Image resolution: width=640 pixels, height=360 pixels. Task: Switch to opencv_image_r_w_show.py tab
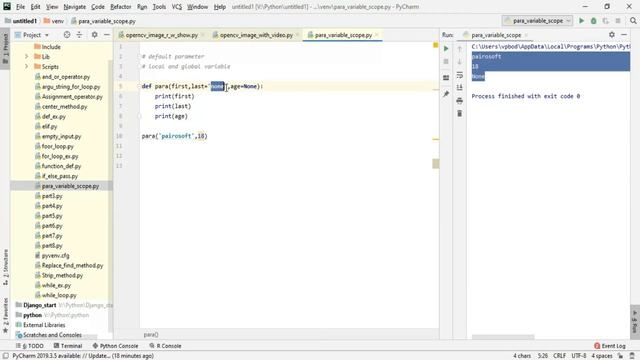(x=162, y=35)
